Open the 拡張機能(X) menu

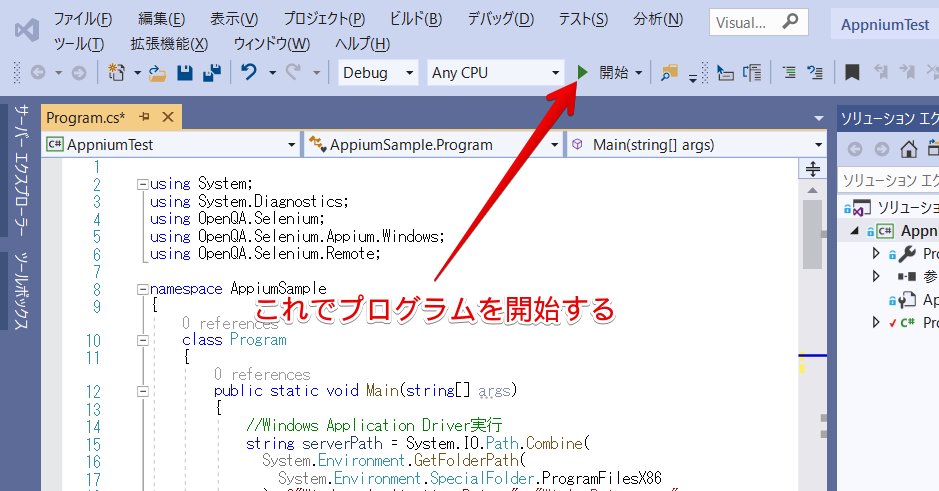pos(169,44)
